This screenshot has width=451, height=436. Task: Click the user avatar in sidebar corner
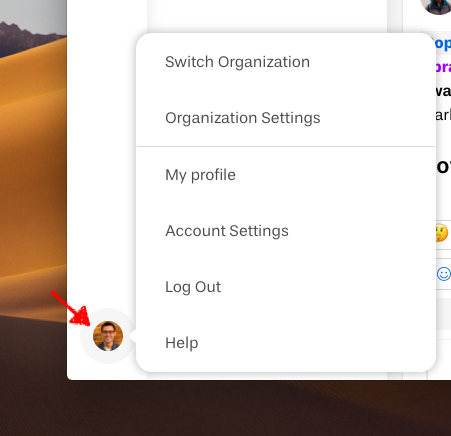click(x=108, y=336)
